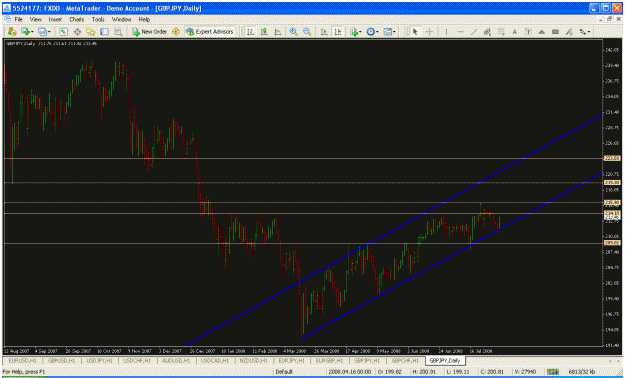Toggle the Terminal window icon
625x378 pixels.
click(104, 32)
